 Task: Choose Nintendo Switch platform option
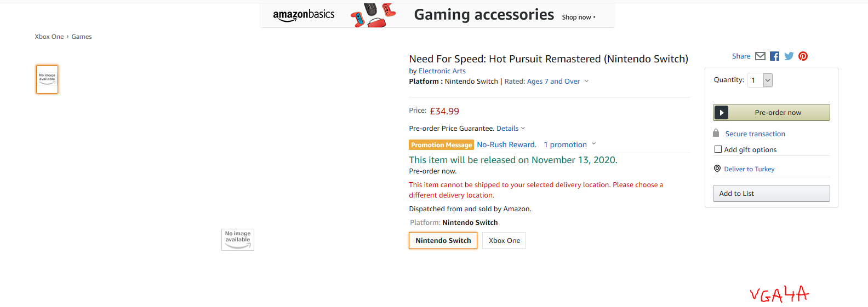click(443, 241)
